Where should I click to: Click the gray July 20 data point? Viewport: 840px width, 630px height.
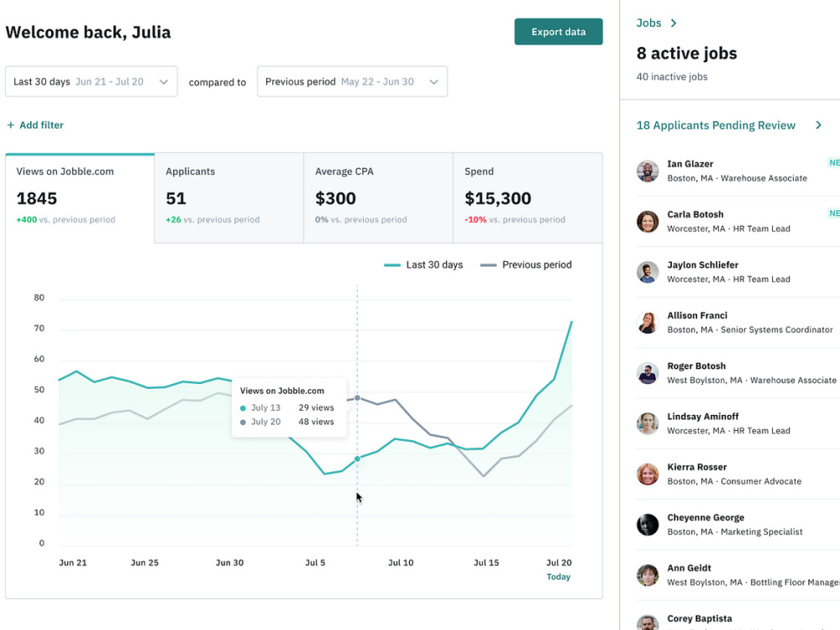tap(357, 398)
